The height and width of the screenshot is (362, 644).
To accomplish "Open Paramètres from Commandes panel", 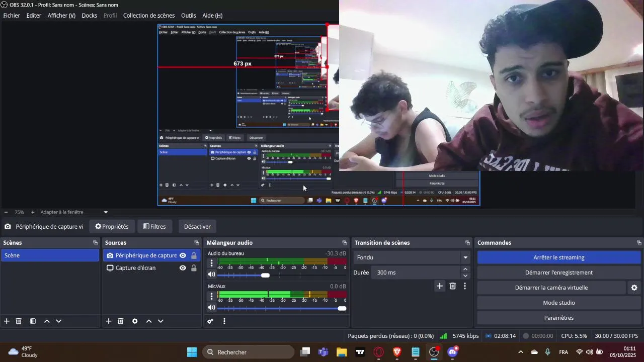I will click(x=559, y=318).
